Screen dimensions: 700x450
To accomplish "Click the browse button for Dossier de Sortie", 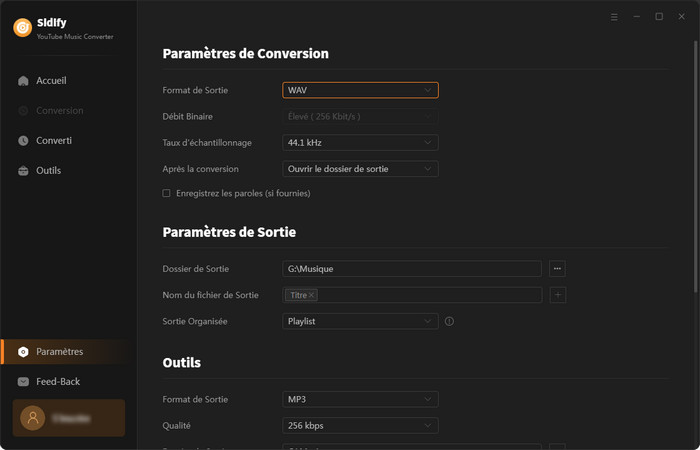I will click(557, 268).
